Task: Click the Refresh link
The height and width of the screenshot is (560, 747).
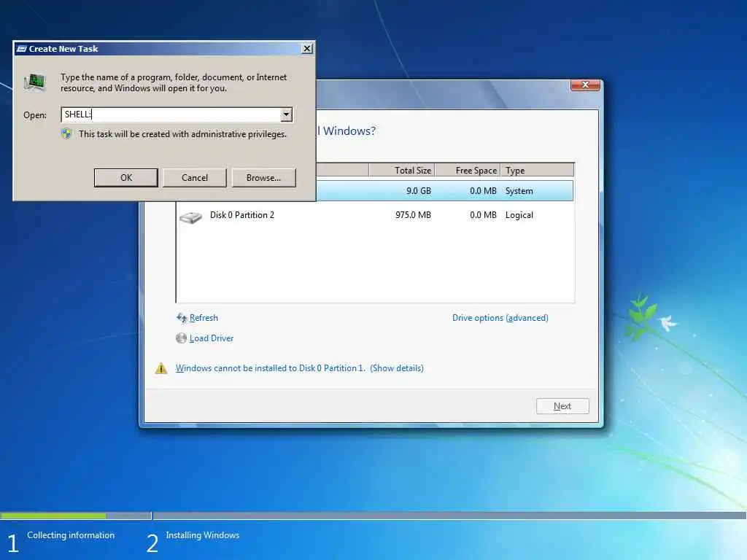Action: (204, 318)
